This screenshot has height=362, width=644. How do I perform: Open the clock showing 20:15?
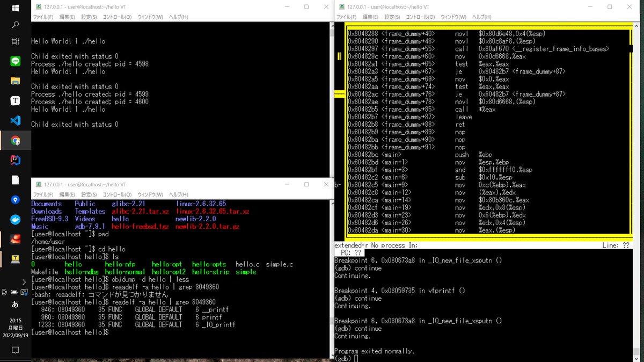[x=15, y=327]
